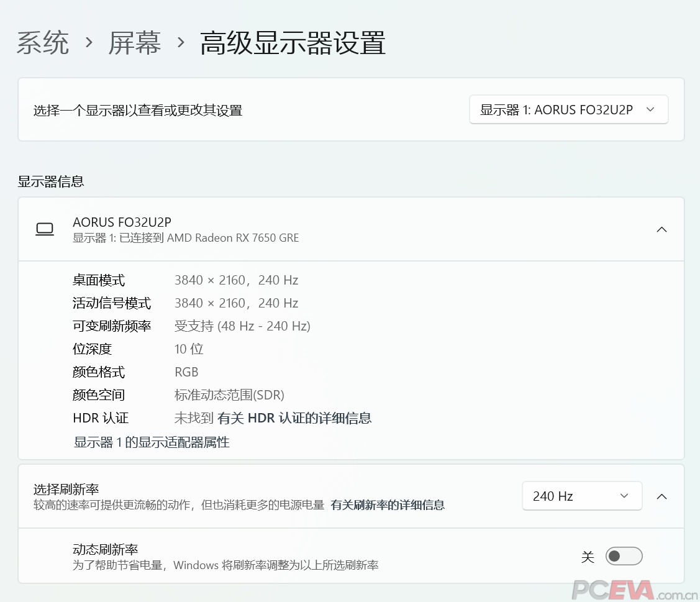Open the 屏幕 breadcrumb page

[x=135, y=43]
